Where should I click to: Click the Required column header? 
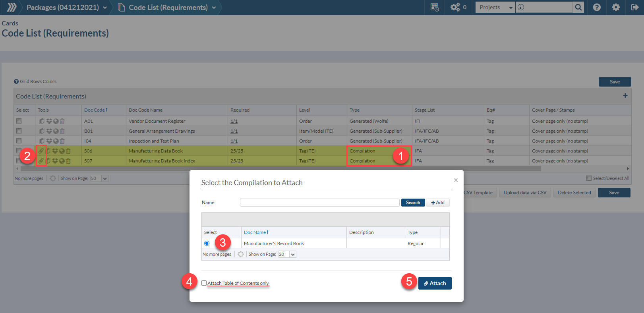(240, 110)
